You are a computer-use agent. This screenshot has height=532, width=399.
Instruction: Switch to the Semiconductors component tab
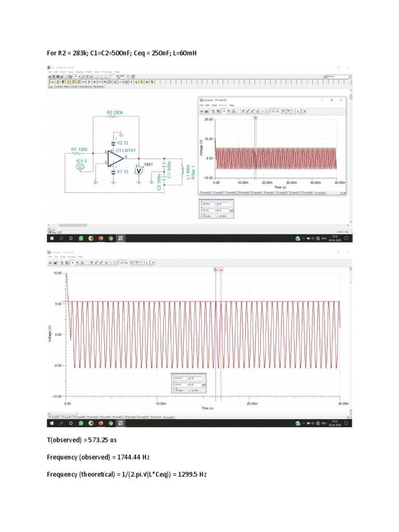[x=85, y=87]
